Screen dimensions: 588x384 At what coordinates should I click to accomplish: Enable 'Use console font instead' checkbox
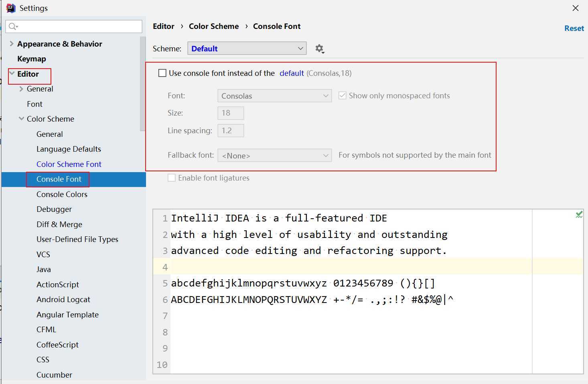pyautogui.click(x=162, y=73)
